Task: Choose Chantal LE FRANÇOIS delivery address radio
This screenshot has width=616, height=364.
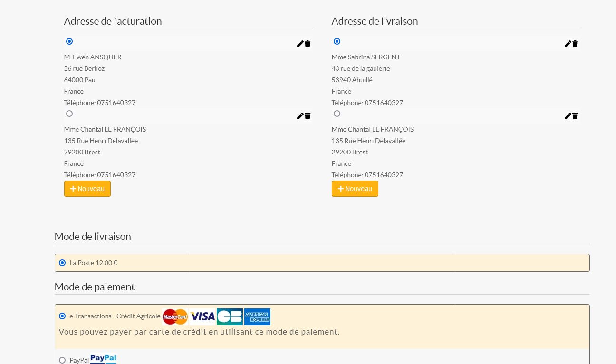Action: point(337,114)
